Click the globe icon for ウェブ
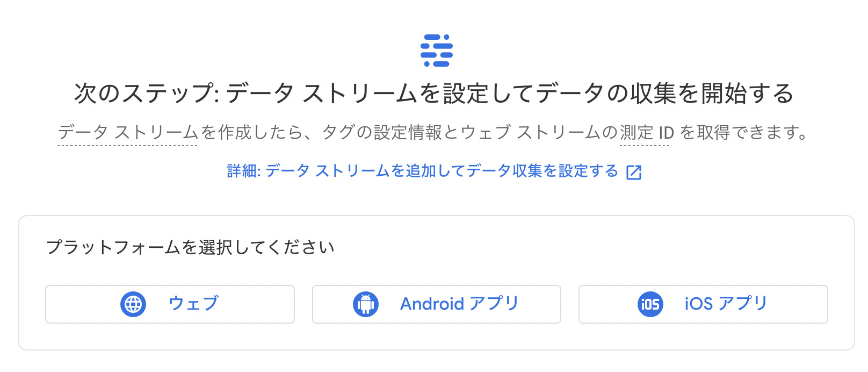 [x=133, y=304]
